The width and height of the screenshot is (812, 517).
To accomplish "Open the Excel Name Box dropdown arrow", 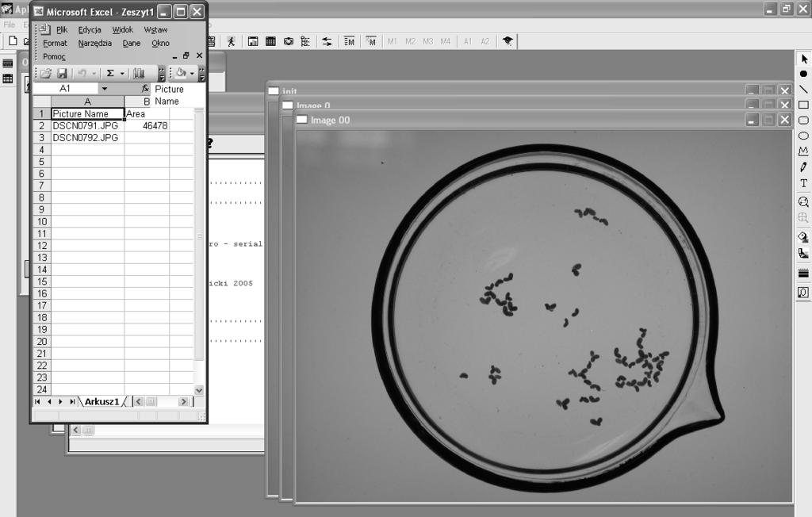I will (104, 89).
